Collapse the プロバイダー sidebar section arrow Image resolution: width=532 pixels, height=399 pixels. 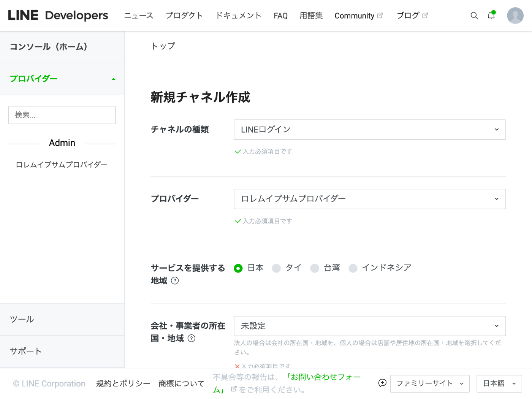click(113, 79)
